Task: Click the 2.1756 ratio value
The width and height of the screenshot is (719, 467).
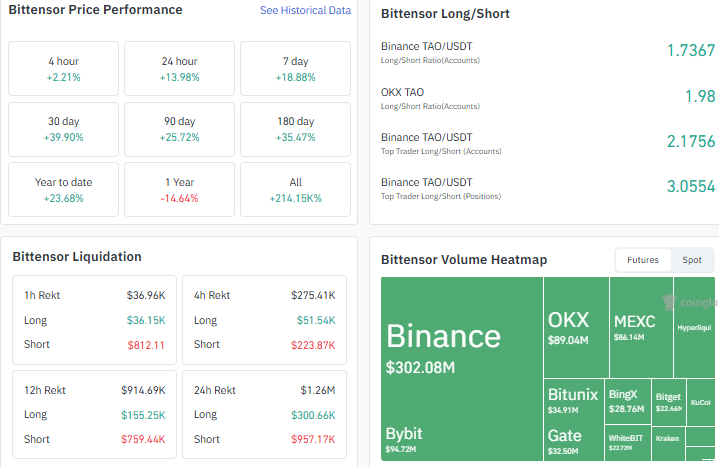Action: point(691,141)
